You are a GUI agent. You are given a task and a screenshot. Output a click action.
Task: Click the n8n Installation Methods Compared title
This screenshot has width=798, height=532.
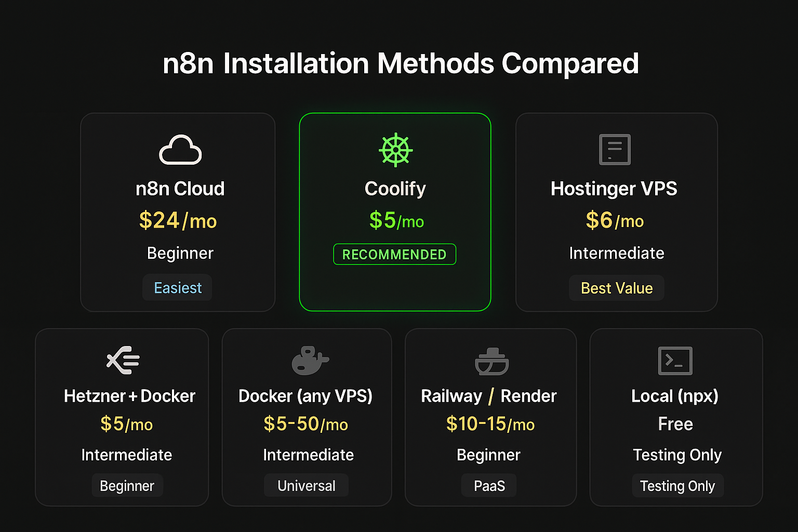(x=399, y=63)
